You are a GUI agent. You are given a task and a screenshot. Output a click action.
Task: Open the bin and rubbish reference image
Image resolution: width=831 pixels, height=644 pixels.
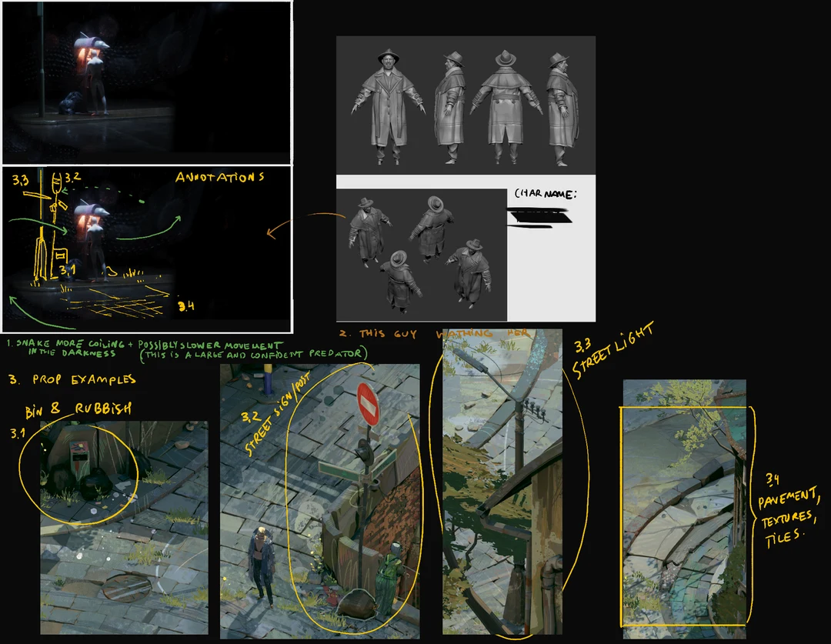(x=125, y=527)
